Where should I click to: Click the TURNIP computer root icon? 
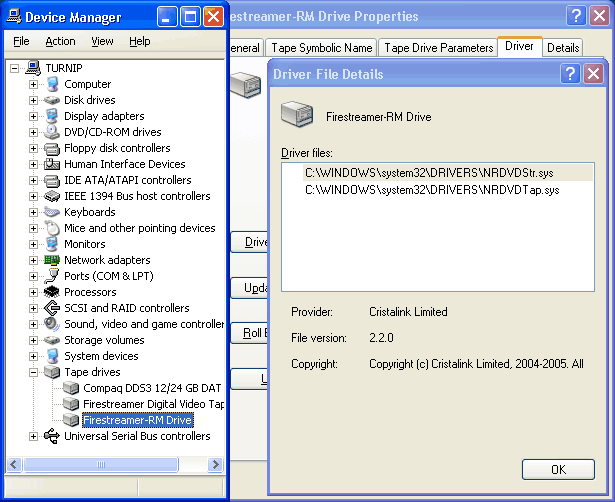coord(33,68)
